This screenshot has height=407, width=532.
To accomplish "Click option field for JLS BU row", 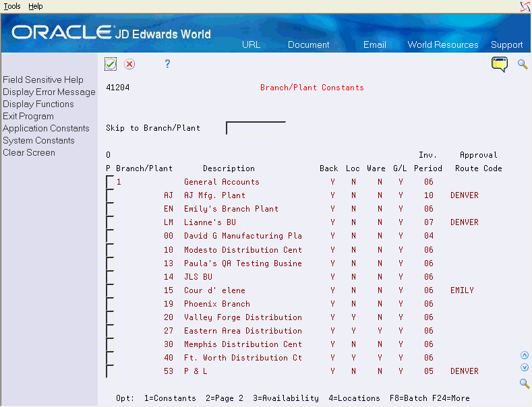I will pyautogui.click(x=110, y=277).
